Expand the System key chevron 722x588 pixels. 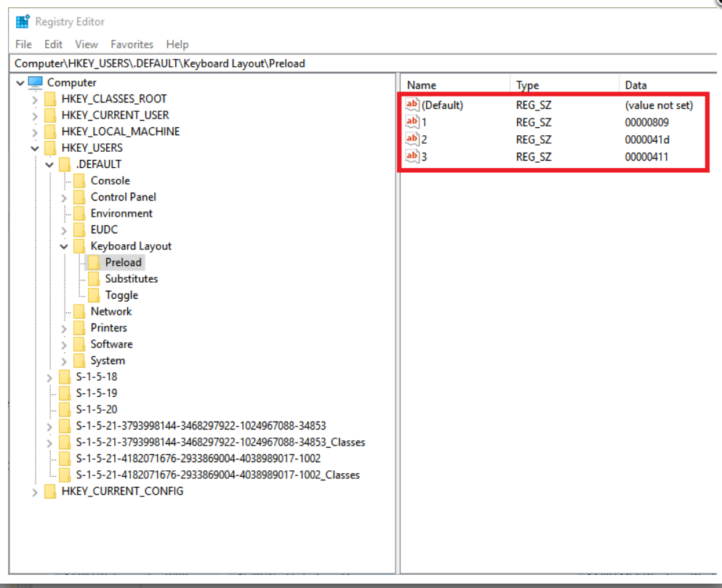[64, 361]
